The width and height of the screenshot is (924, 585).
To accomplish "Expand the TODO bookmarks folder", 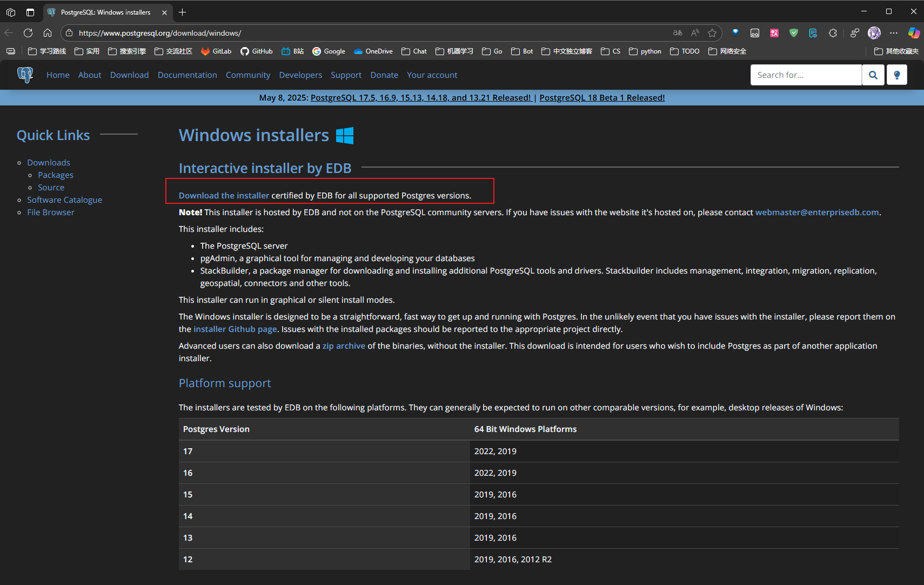I will 685,51.
